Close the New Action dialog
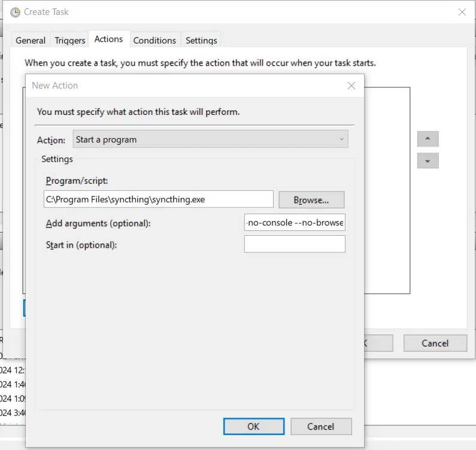Screen dimensions: 476x450 coord(351,86)
